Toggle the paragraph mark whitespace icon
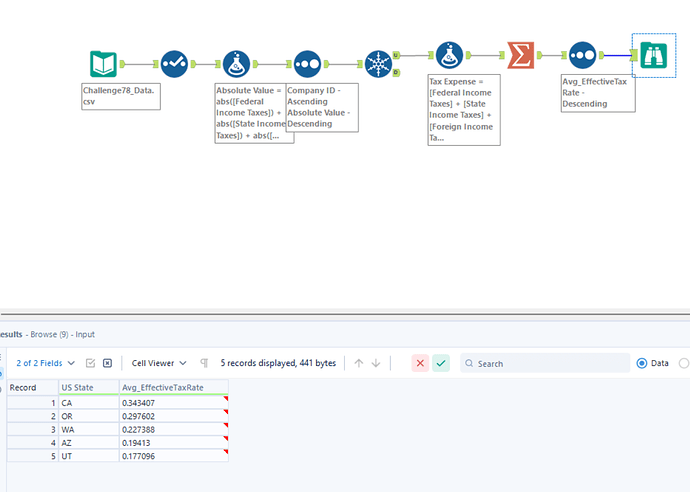Viewport: 690px width, 492px height. (x=204, y=363)
